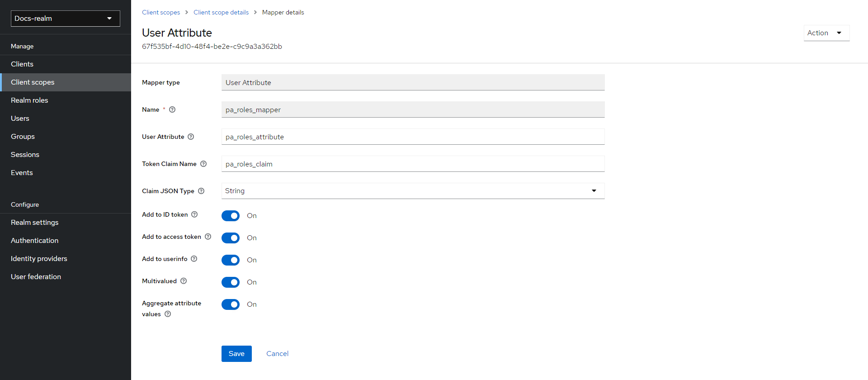Screen dimensions: 868x380
Task: Expand the Claim JSON Type dropdown
Action: coord(413,191)
